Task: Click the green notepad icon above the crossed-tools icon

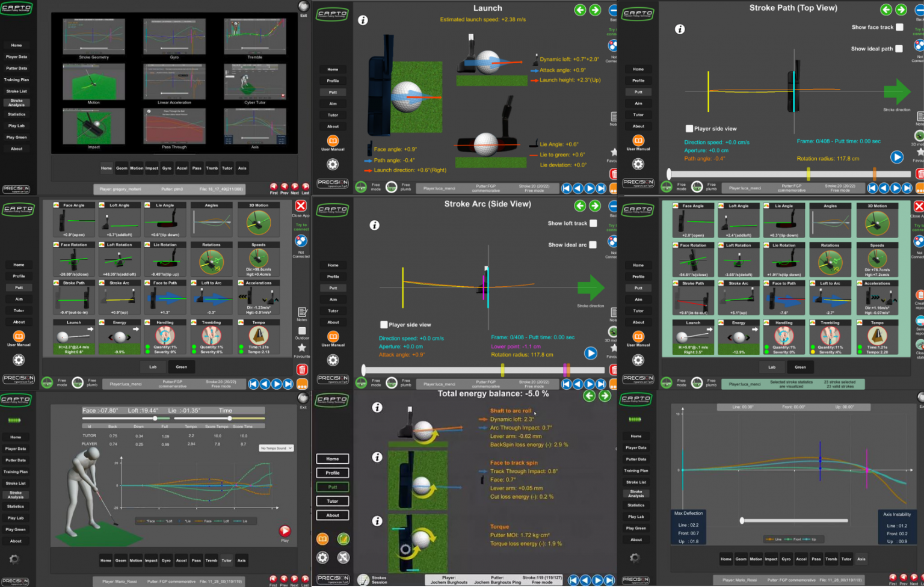Action: (x=343, y=539)
